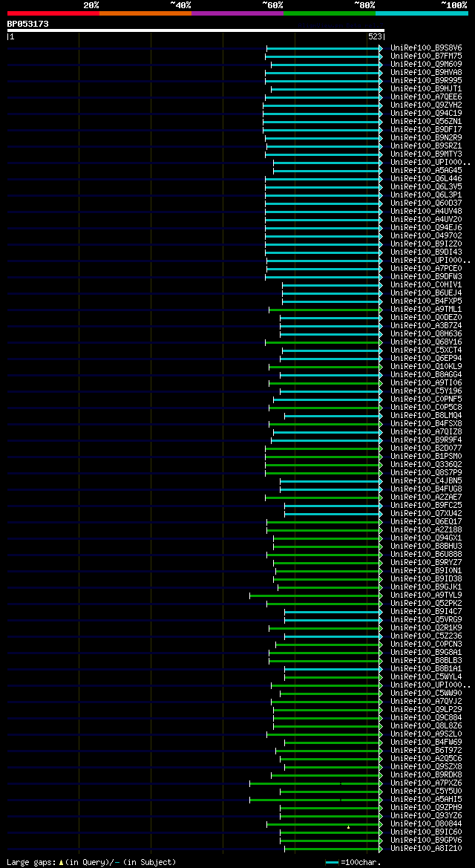Select the UniRef100_Q5VRG9 label
Image resolution: width=475 pixels, height=868 pixels.
[426, 619]
